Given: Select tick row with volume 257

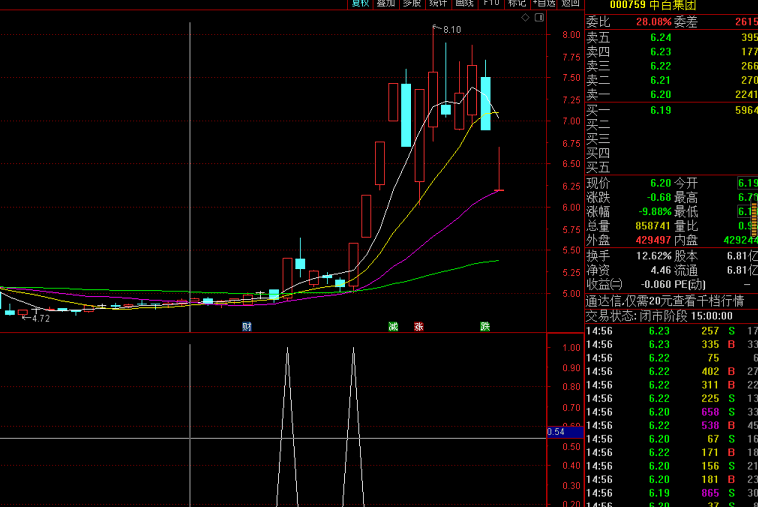Looking at the screenshot, I should coord(671,331).
